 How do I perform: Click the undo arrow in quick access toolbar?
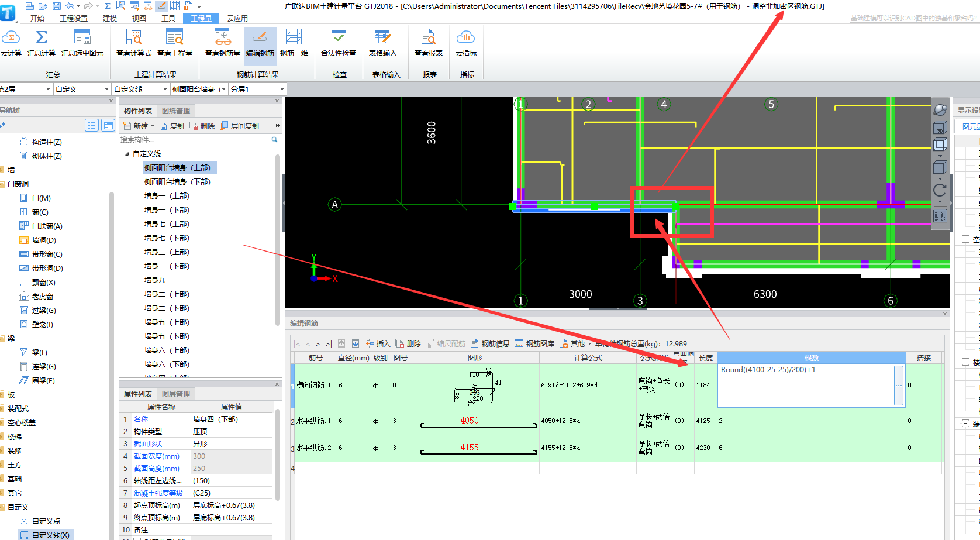click(x=70, y=6)
